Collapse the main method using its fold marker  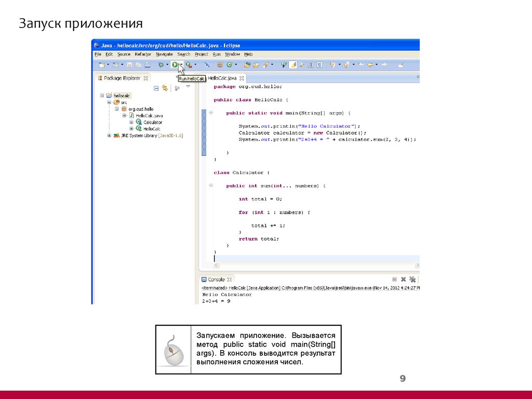point(210,112)
